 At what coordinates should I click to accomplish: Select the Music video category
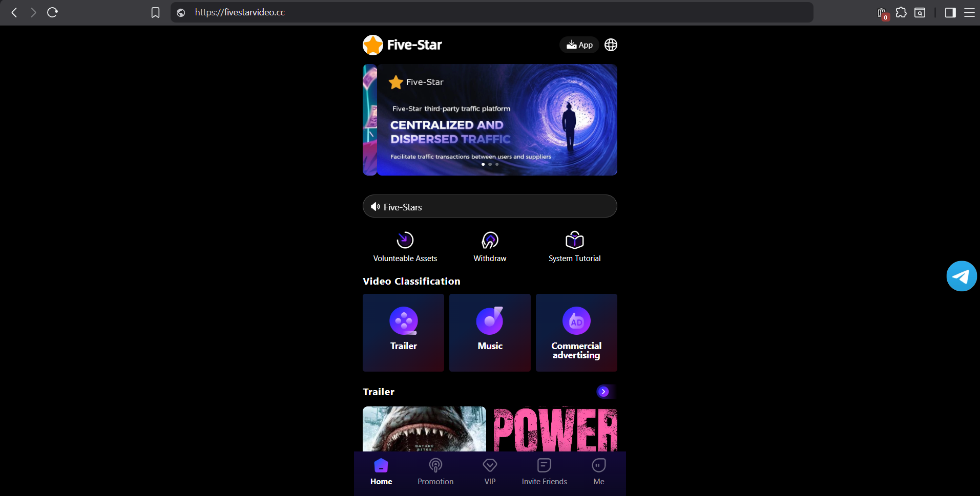tap(490, 332)
